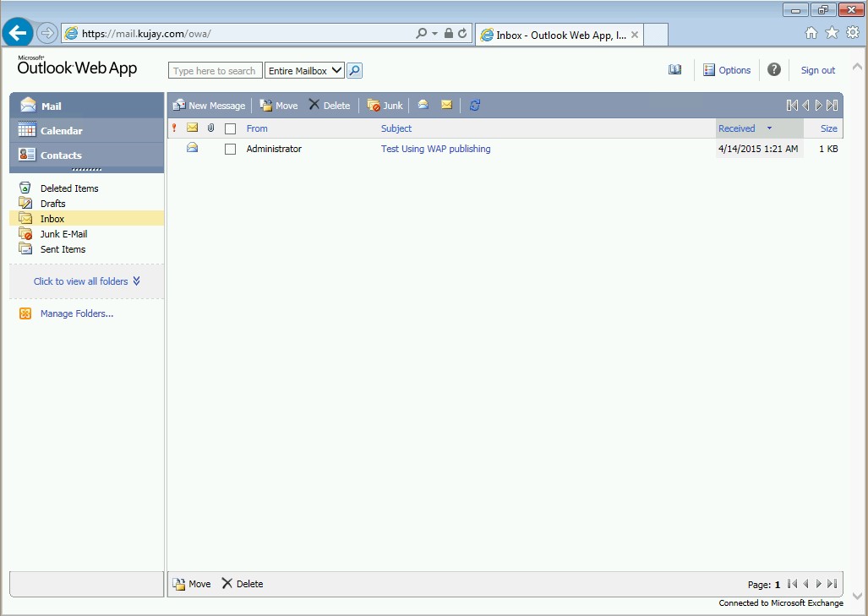Open browser Home icon
The width and height of the screenshot is (868, 616).
[x=811, y=33]
